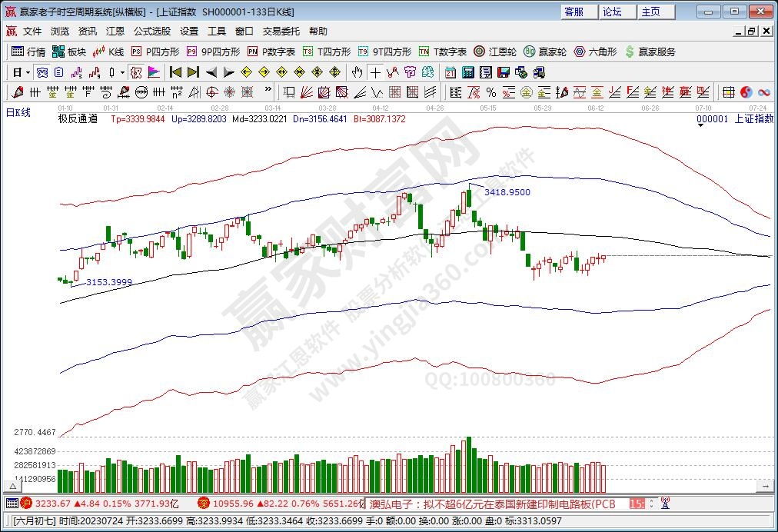
Task: Click the calendar icon in the toolbar
Action: 451,72
